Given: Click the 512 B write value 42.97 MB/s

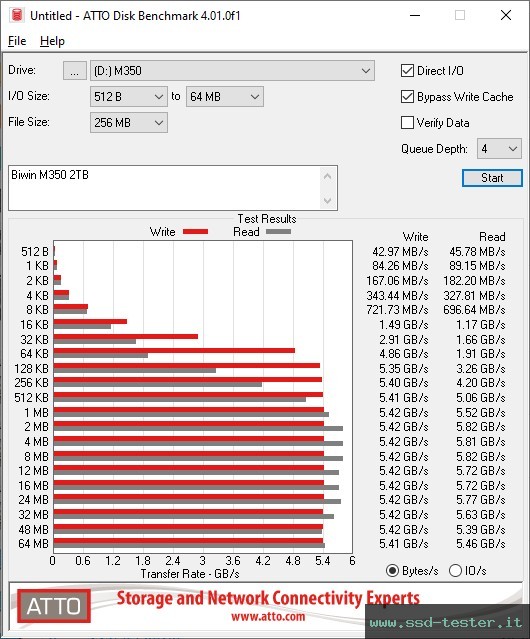Looking at the screenshot, I should click(x=400, y=251).
